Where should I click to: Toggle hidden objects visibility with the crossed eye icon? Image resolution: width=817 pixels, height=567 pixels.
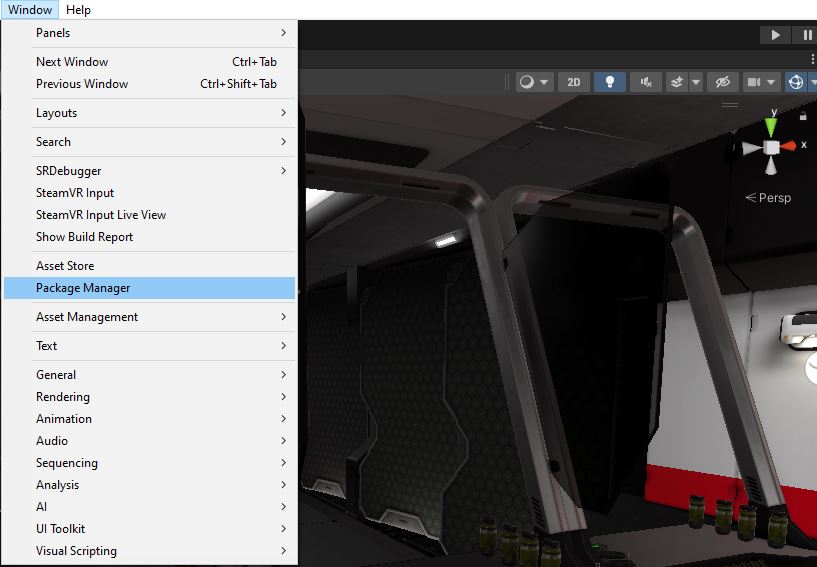pyautogui.click(x=723, y=82)
